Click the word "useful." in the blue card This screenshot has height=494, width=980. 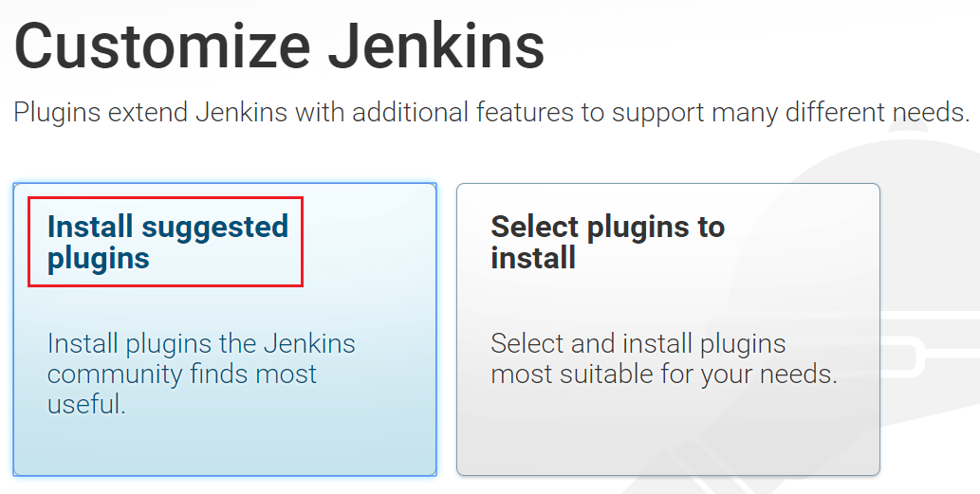(x=86, y=405)
